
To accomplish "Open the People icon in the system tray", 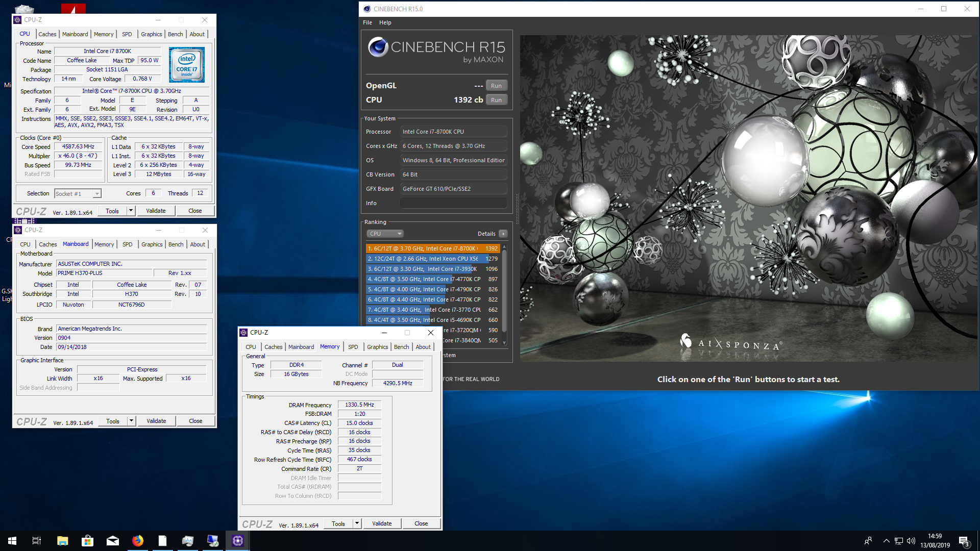I will click(x=868, y=541).
